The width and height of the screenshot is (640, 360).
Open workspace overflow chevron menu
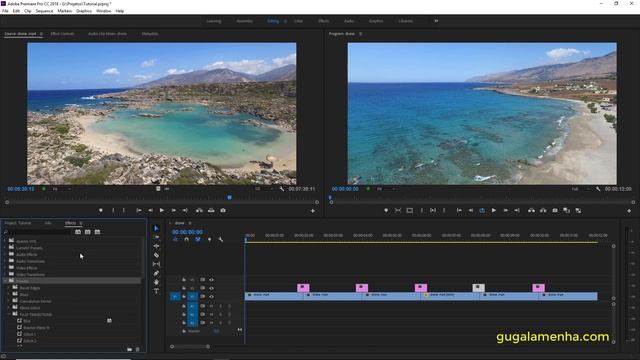[436, 21]
